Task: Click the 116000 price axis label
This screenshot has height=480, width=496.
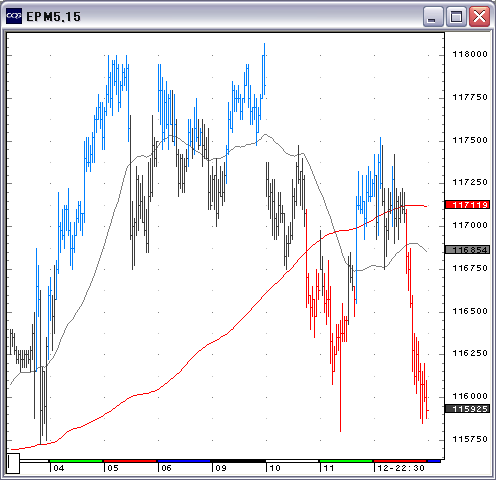Action: [470, 396]
